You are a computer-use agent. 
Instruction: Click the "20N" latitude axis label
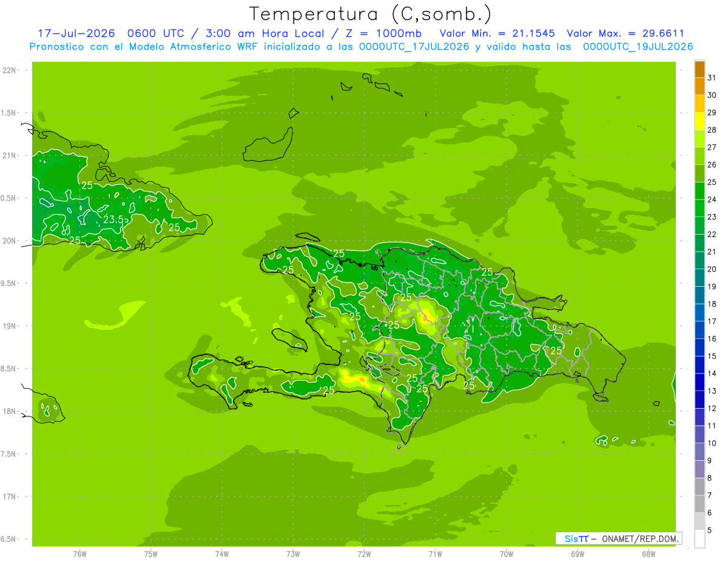tap(9, 241)
